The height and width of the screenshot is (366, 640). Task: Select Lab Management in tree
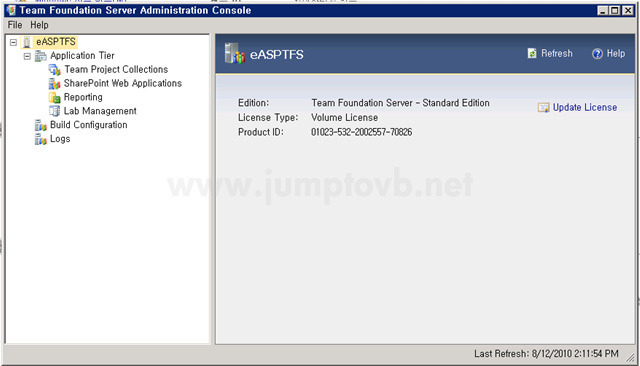(100, 111)
